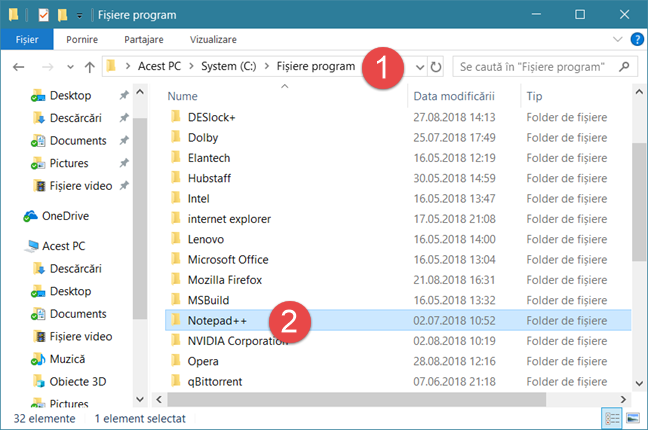The image size is (648, 430).
Task: Select the Opera folder icon
Action: 176,360
